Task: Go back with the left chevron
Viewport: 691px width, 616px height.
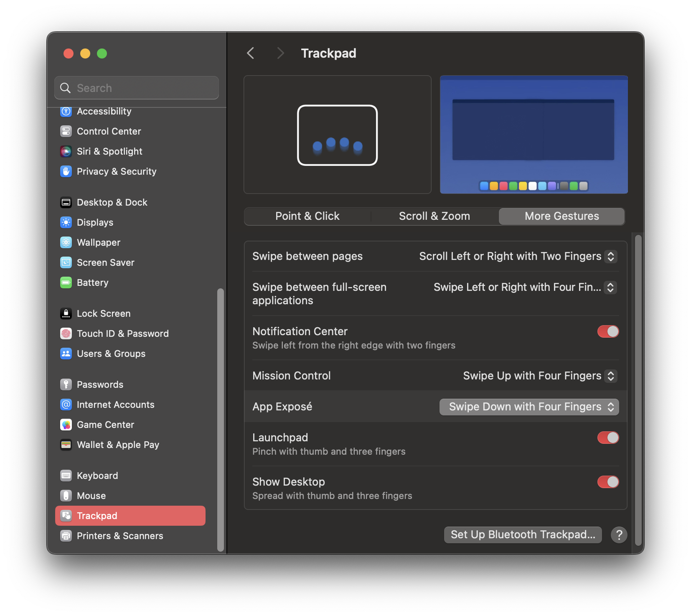Action: (x=251, y=53)
